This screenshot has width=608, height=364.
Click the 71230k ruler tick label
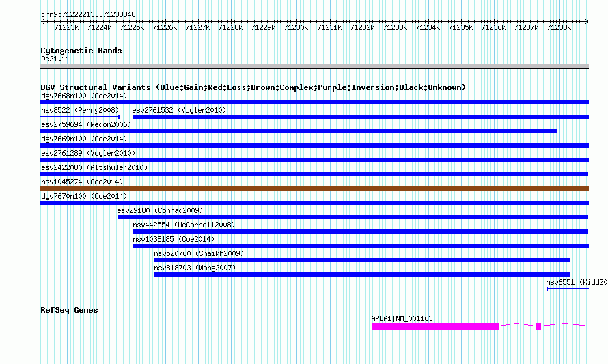pos(296,27)
